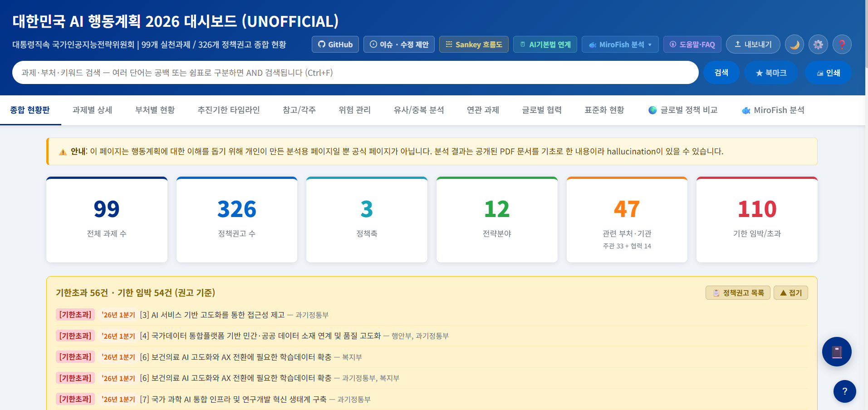868x410 pixels.
Task: Click the 110 기한 임박/초과 card
Action: click(x=757, y=220)
